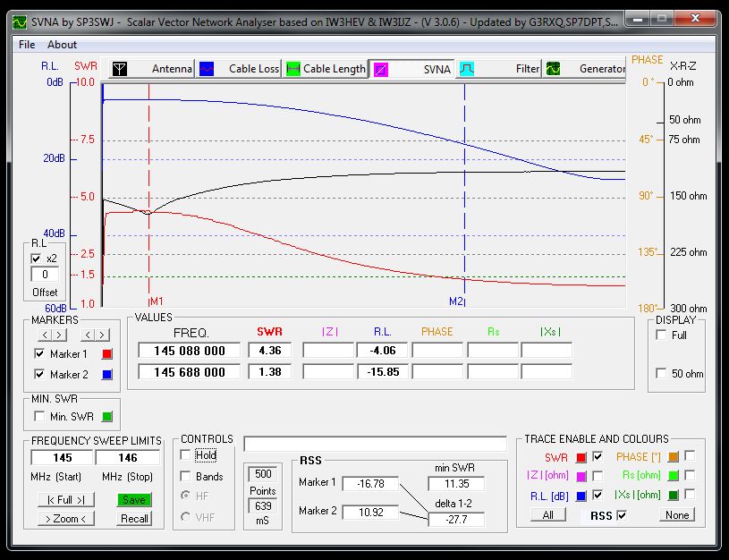Enable the PHASE trace checkbox
Screen dimensions: 729x560
click(690, 456)
